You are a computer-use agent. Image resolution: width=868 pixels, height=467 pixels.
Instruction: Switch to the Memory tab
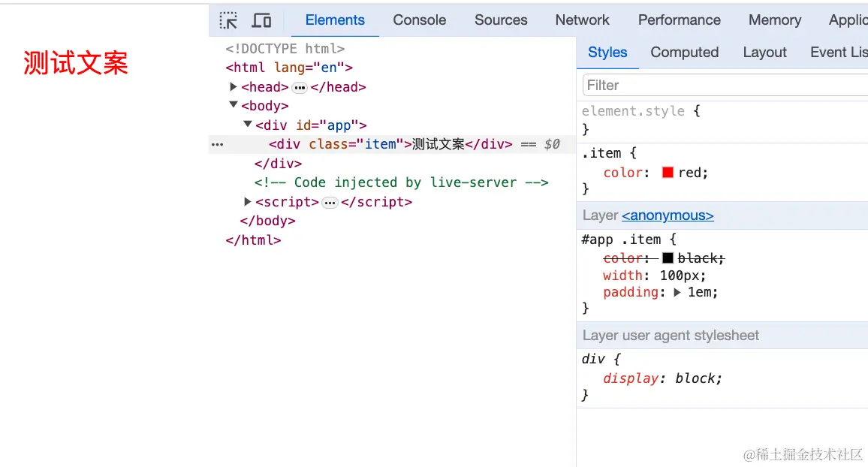775,20
